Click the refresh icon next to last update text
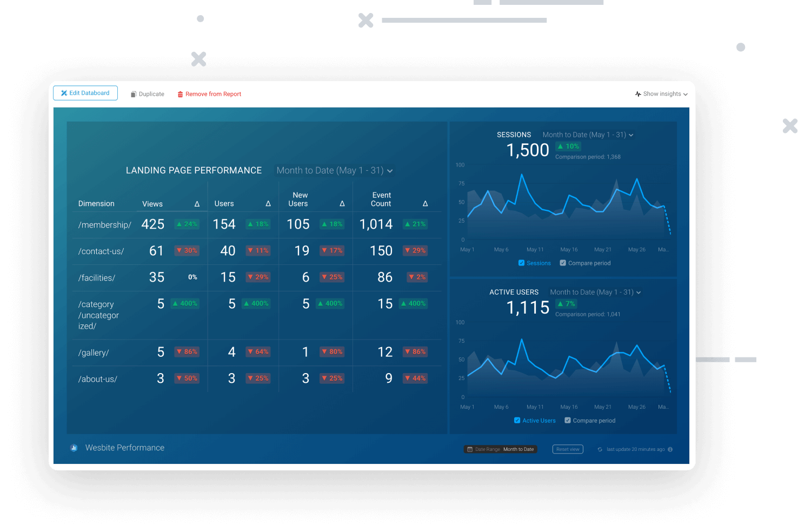The image size is (798, 532). (600, 449)
